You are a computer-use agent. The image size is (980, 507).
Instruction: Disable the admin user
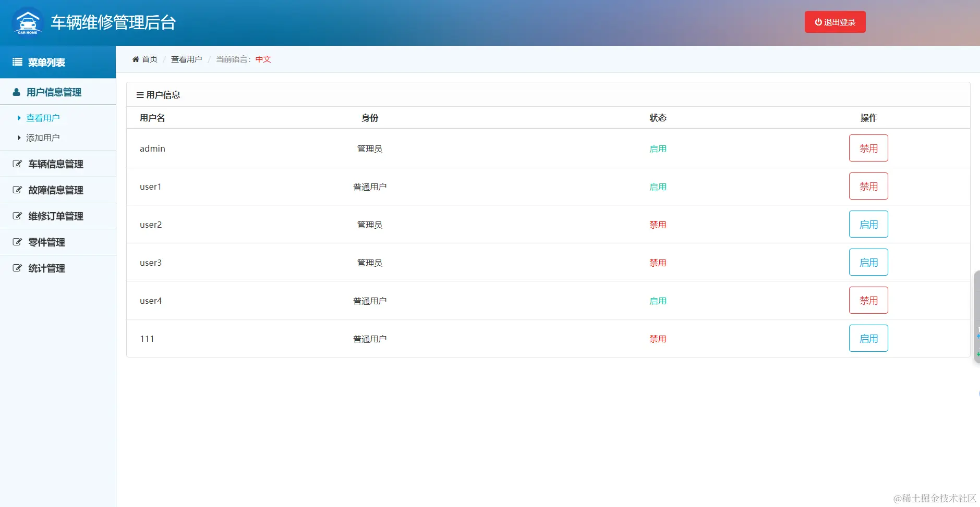coord(868,148)
